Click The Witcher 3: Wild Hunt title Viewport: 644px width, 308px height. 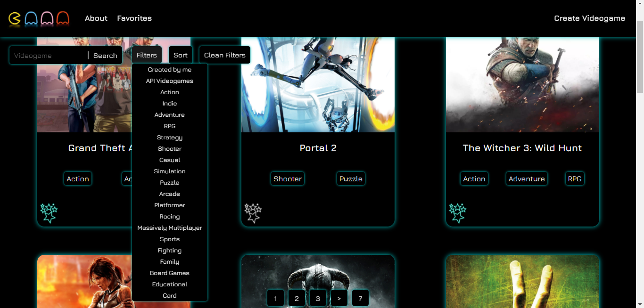[x=522, y=148]
